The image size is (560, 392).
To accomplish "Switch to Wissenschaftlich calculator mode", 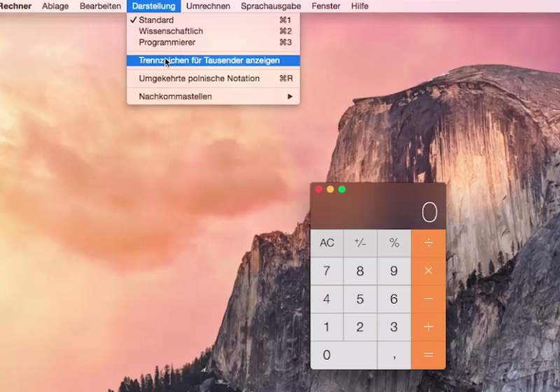I will 171,31.
